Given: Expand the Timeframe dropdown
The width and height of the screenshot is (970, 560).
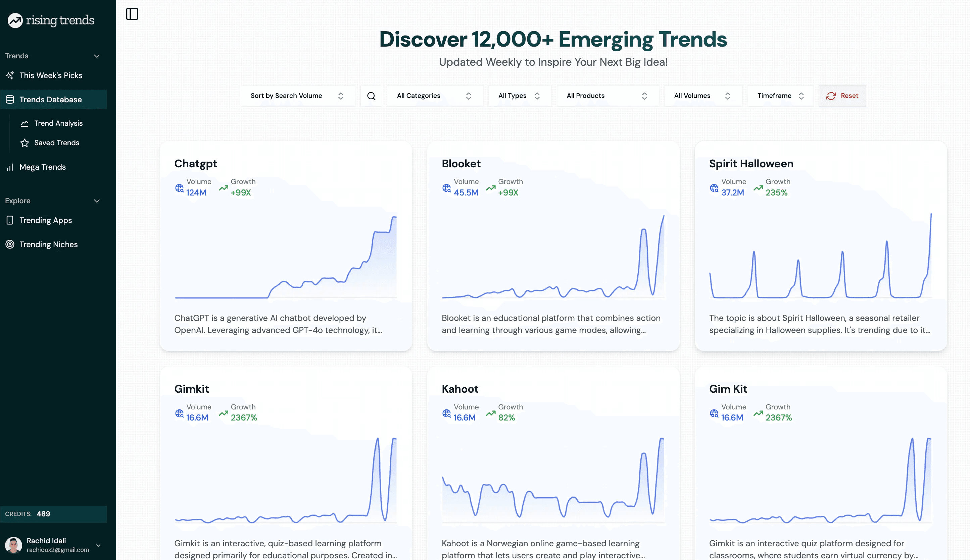Looking at the screenshot, I should click(780, 96).
